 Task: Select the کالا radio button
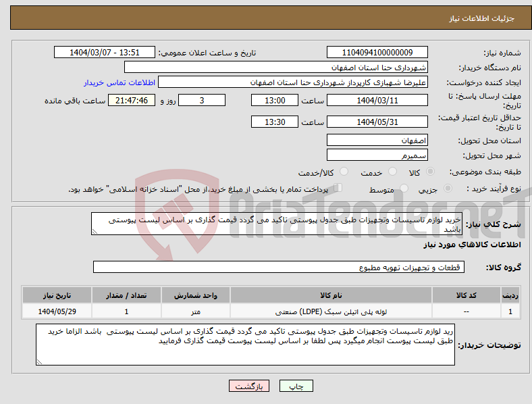pos(430,172)
